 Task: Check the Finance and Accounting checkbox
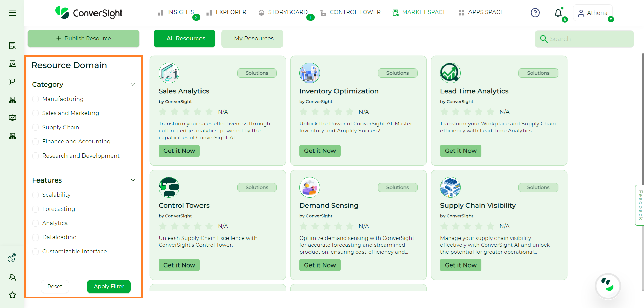click(x=35, y=141)
